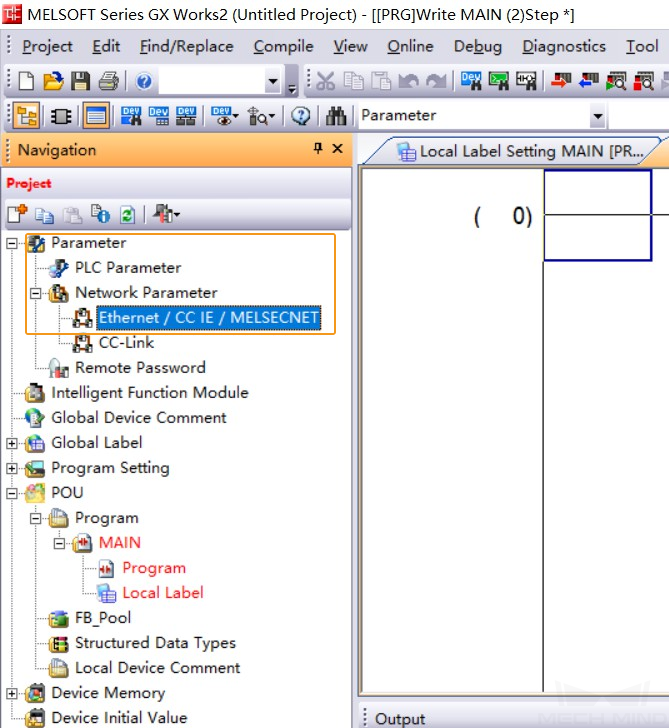Open the intelligent module search dropdown
The height and width of the screenshot is (728, 669).
[x=261, y=116]
